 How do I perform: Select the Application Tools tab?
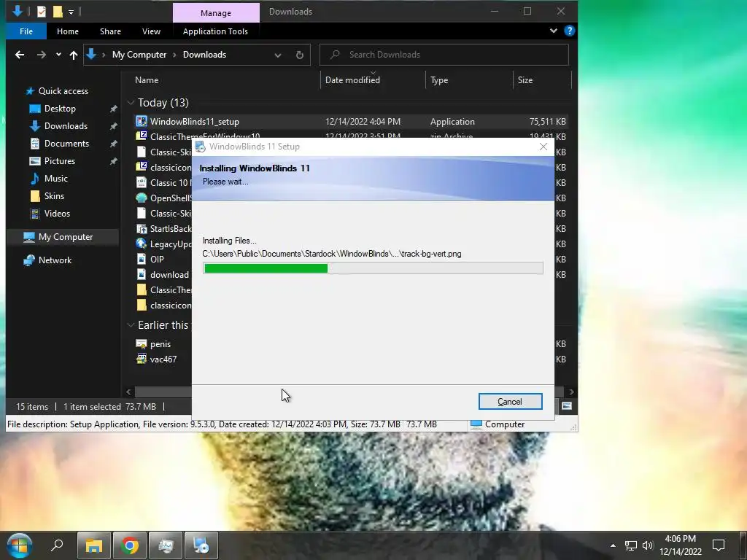pos(215,31)
